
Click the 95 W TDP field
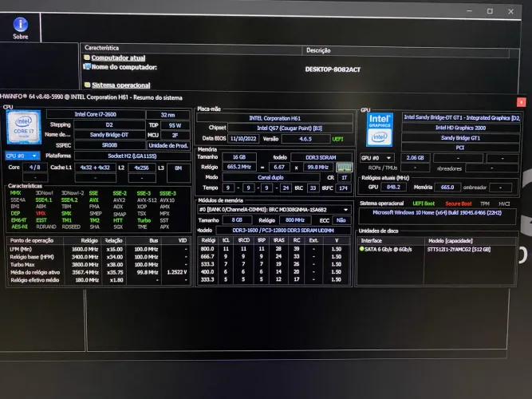click(175, 125)
